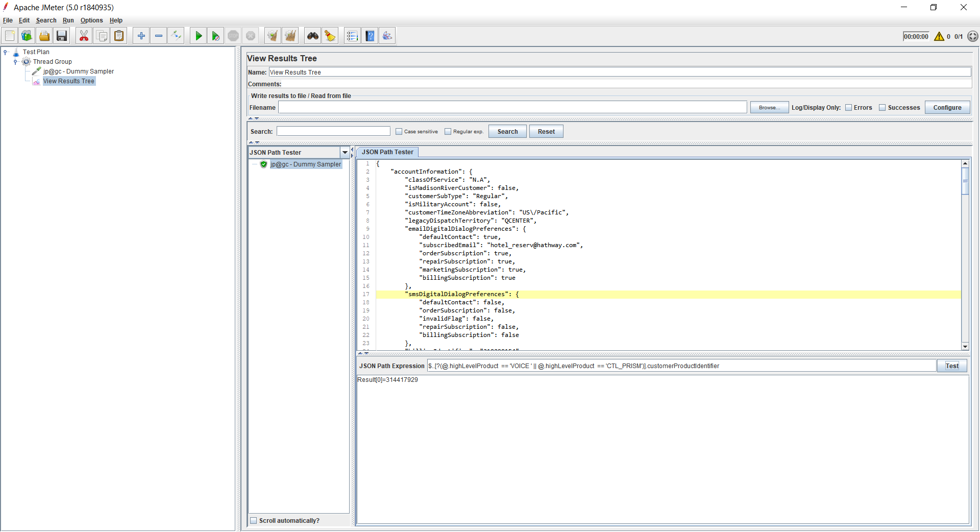
Task: Click the Browse... button
Action: tap(769, 108)
